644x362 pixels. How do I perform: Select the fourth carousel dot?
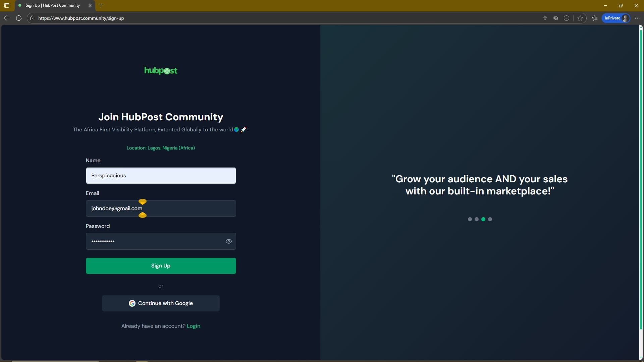tap(490, 219)
